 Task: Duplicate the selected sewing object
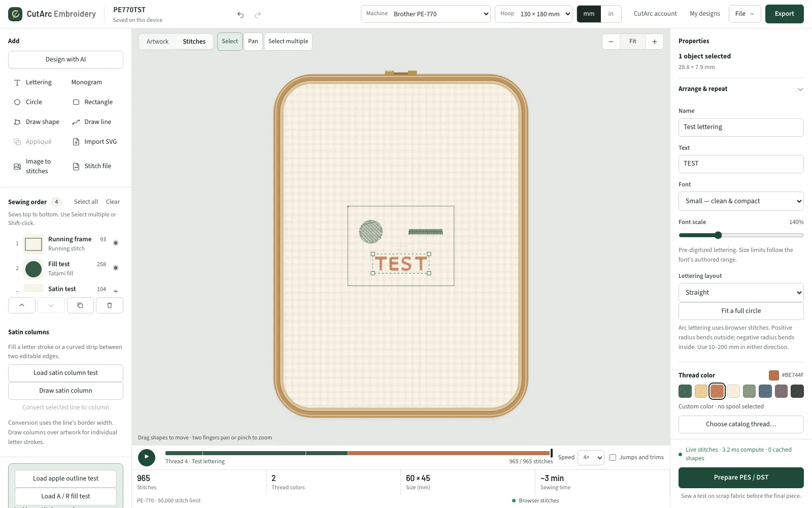[80, 305]
